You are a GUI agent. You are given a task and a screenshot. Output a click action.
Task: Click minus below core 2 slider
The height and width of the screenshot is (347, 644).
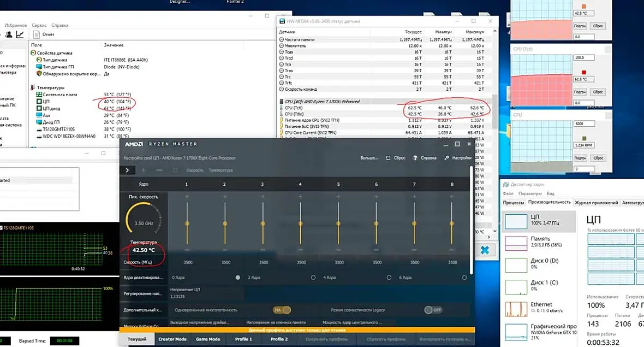pos(225,250)
